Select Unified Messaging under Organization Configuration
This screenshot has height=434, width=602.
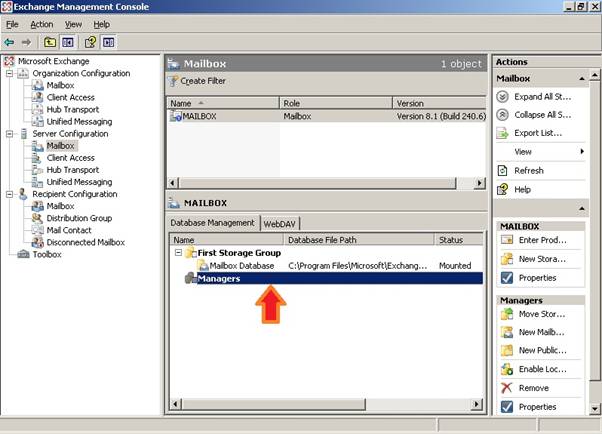pos(79,121)
